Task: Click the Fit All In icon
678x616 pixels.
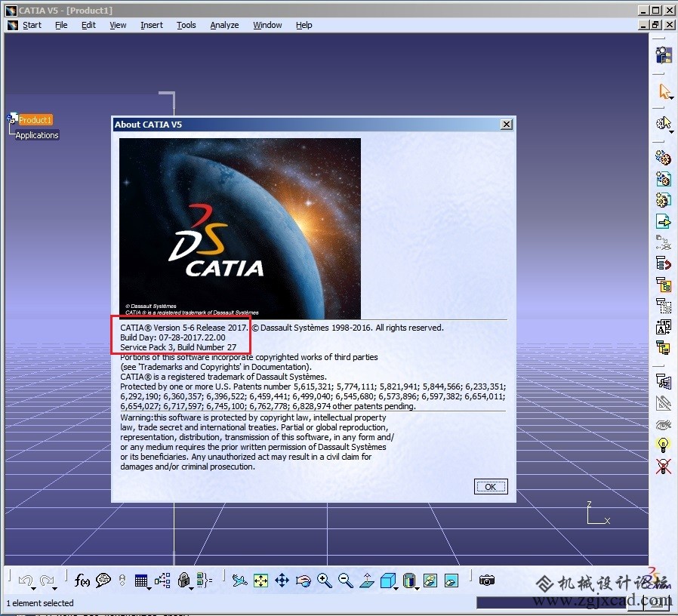Action: pyautogui.click(x=260, y=580)
